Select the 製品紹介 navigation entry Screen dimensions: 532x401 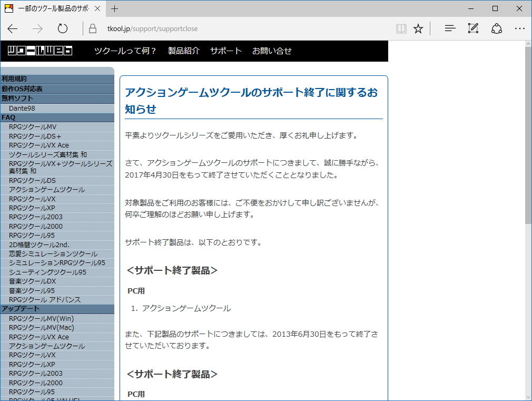pyautogui.click(x=183, y=51)
